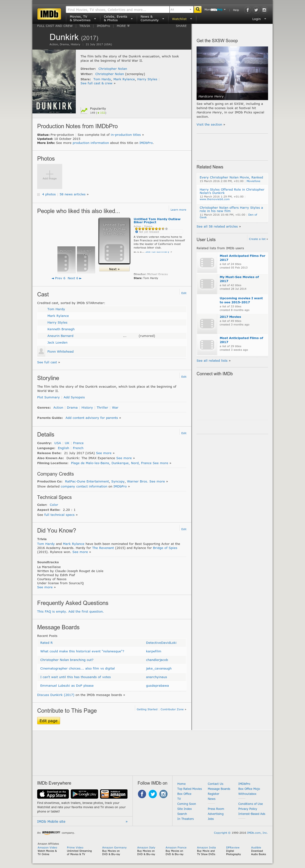The height and width of the screenshot is (868, 305).
Task: Expand the MORE menu in the title subnav
Action: (x=123, y=26)
